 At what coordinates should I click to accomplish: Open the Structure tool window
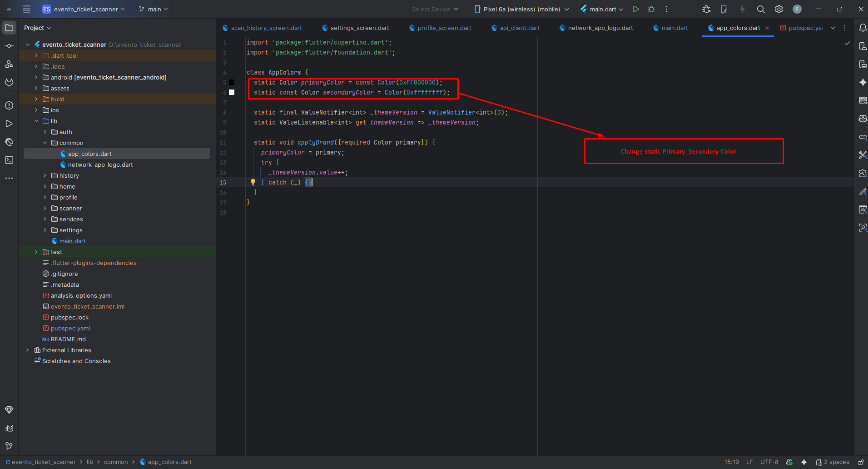pos(9,64)
